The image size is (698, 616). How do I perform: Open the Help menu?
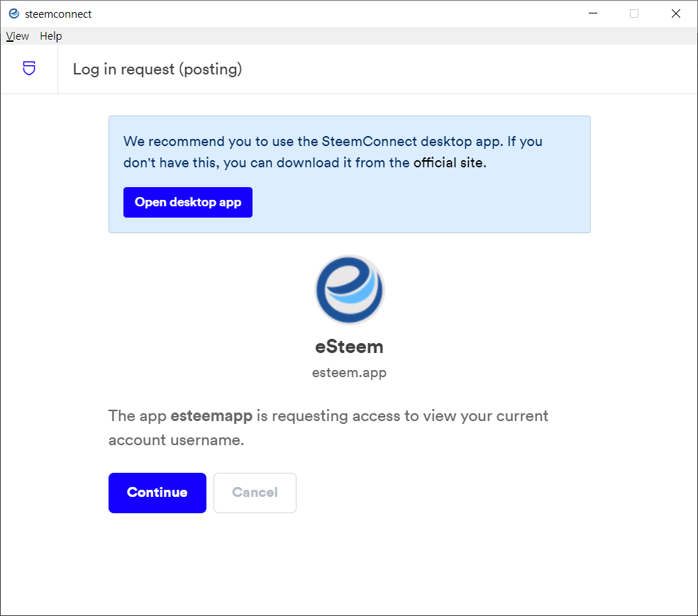51,36
